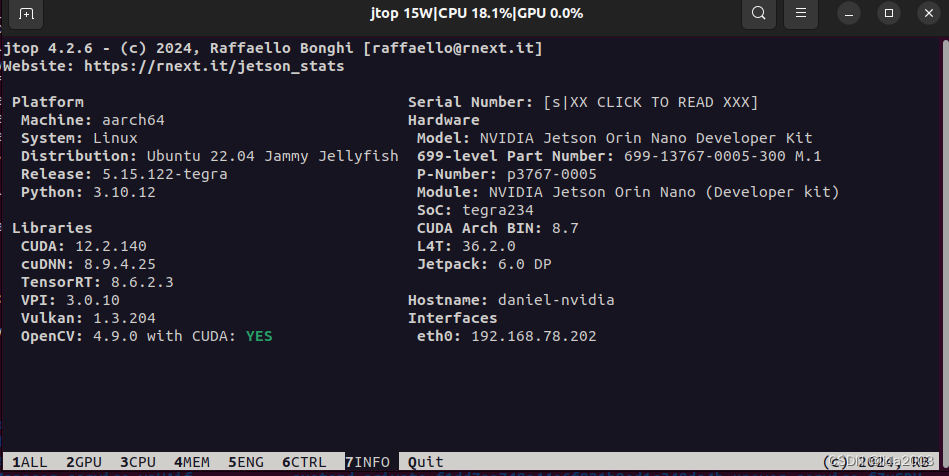
Task: Close the jtop terminal window
Action: [929, 13]
